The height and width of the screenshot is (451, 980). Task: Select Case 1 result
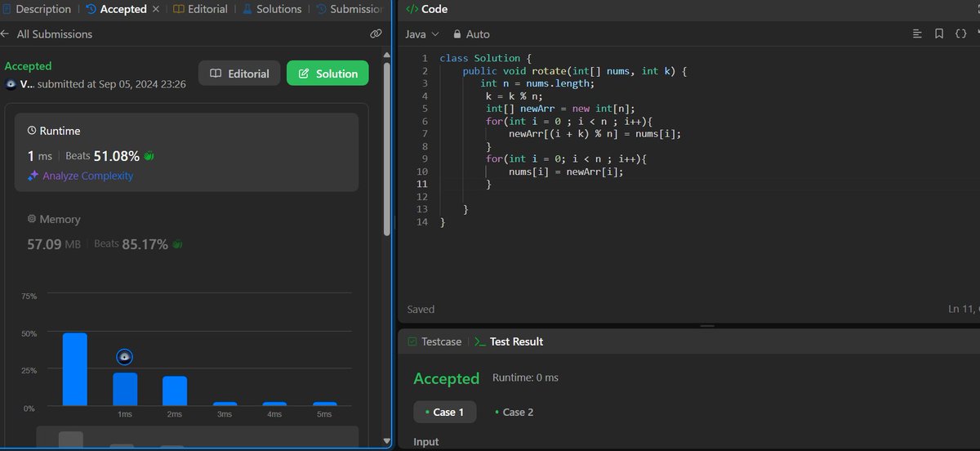click(445, 412)
